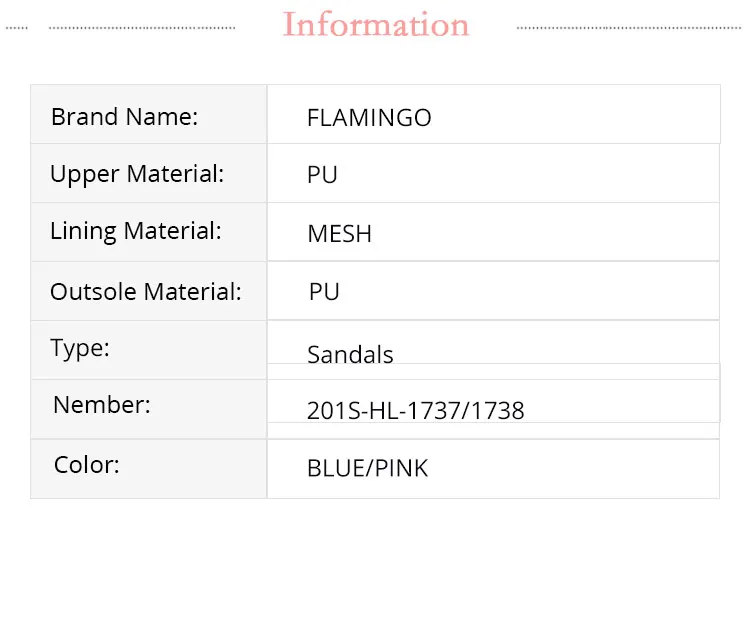Select the Lining Material label
This screenshot has width=750, height=624.
pyautogui.click(x=135, y=231)
